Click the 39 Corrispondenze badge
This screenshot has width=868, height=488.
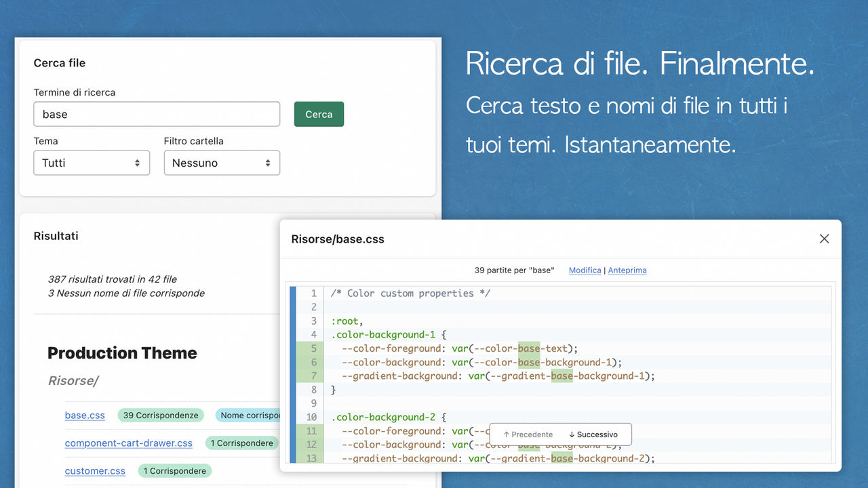click(161, 415)
